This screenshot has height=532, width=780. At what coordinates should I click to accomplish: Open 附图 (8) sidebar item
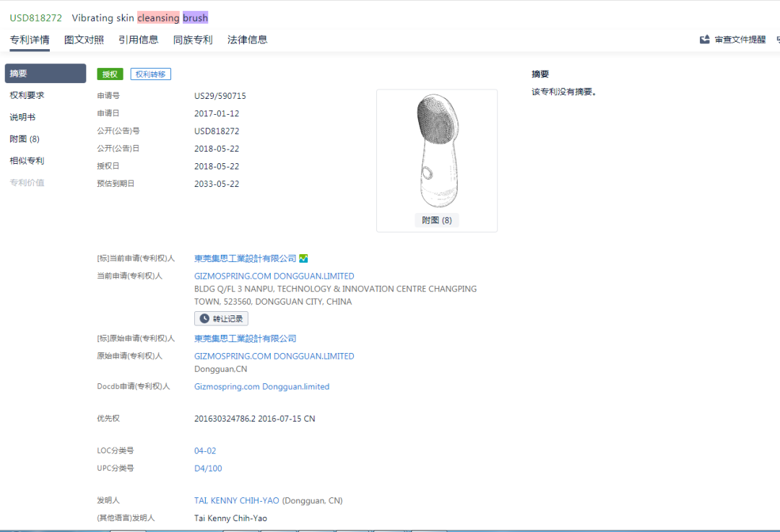pyautogui.click(x=25, y=139)
